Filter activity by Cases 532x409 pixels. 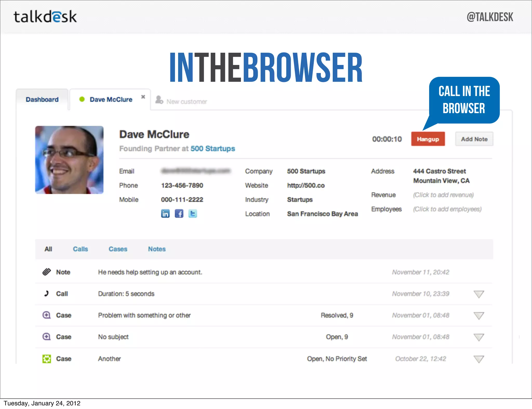tap(118, 249)
